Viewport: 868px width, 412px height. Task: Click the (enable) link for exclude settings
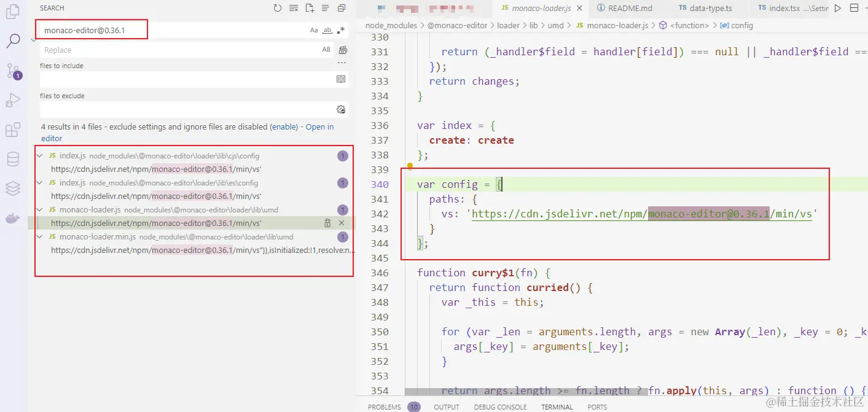click(284, 126)
